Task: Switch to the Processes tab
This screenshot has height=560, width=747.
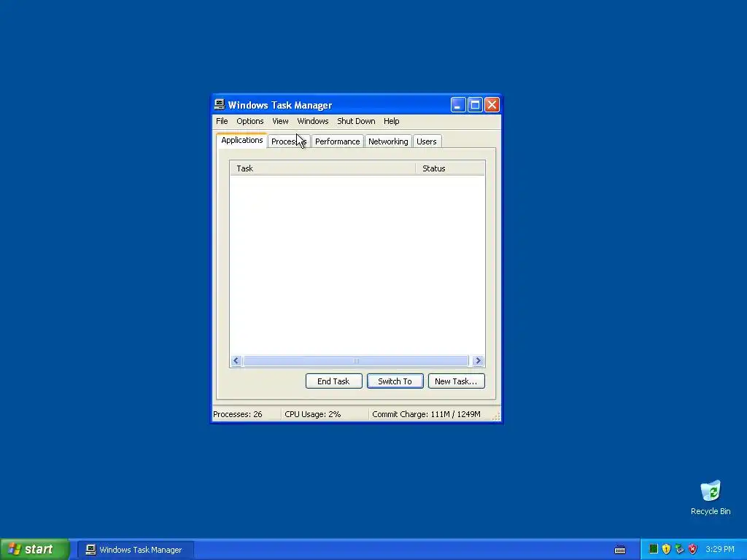Action: tap(289, 141)
